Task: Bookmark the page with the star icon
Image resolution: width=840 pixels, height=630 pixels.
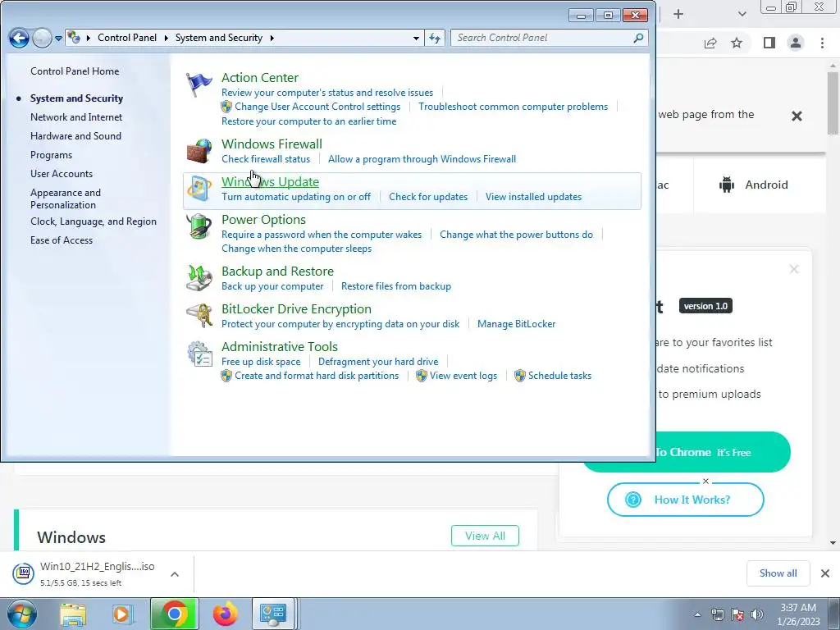Action: (737, 43)
